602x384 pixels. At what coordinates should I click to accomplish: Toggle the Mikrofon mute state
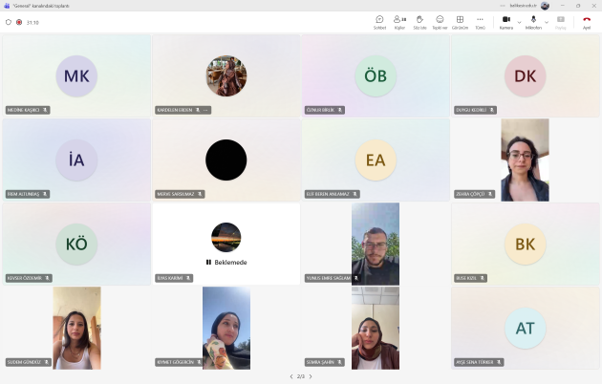[x=533, y=22]
